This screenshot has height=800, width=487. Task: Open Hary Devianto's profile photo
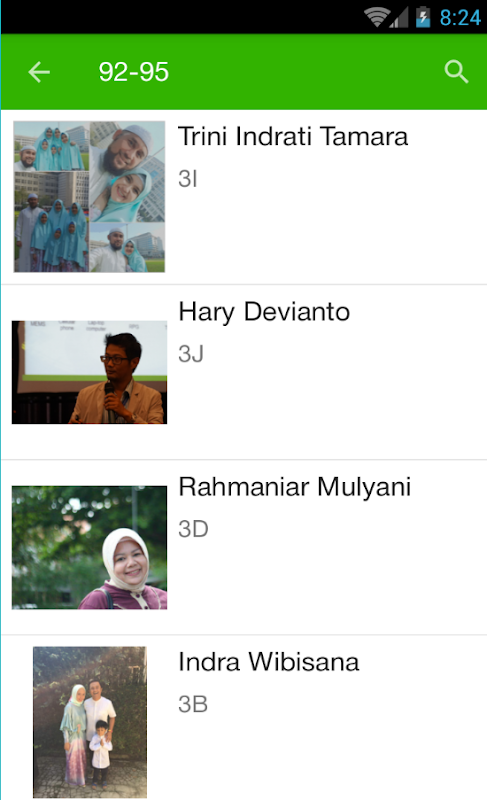pos(89,372)
